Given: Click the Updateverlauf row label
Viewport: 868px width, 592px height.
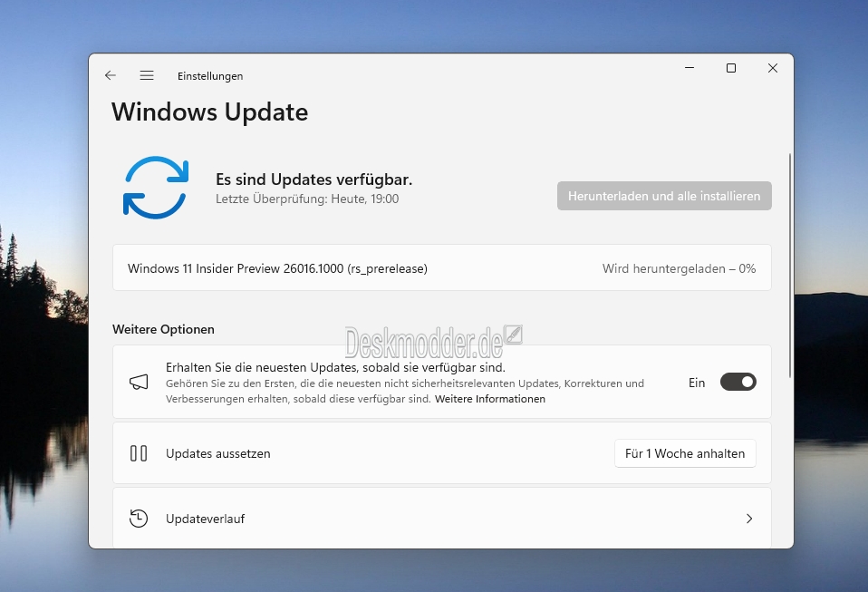Looking at the screenshot, I should [205, 519].
